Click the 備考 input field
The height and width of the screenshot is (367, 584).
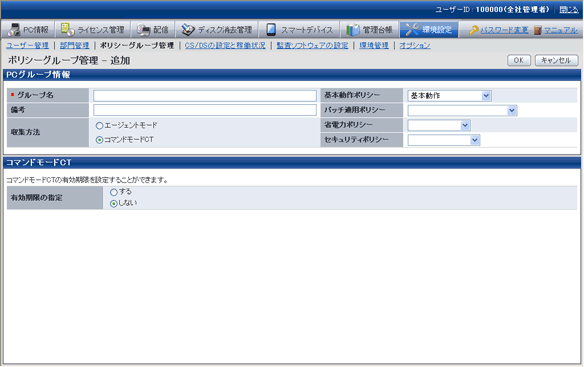tap(205, 110)
